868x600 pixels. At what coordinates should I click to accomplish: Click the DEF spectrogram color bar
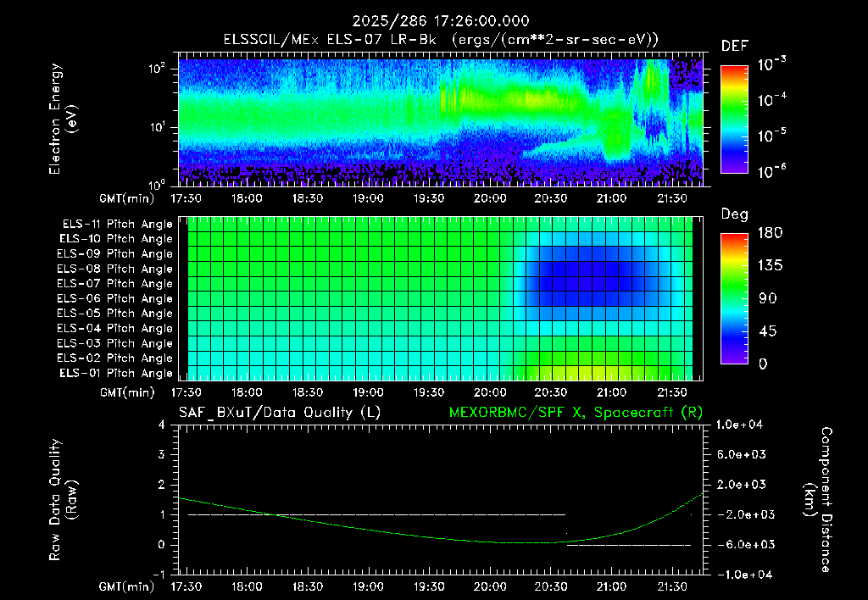click(734, 119)
